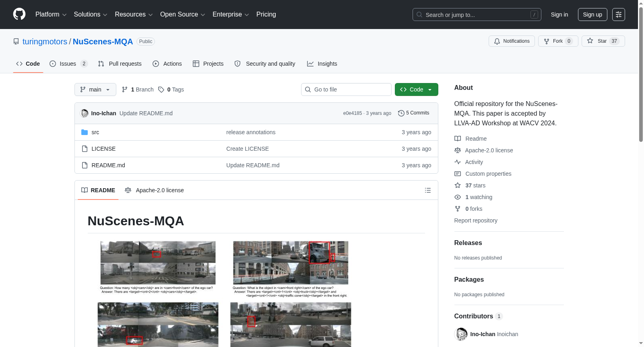The width and height of the screenshot is (644, 347).
Task: Click Report repository
Action: tap(476, 220)
